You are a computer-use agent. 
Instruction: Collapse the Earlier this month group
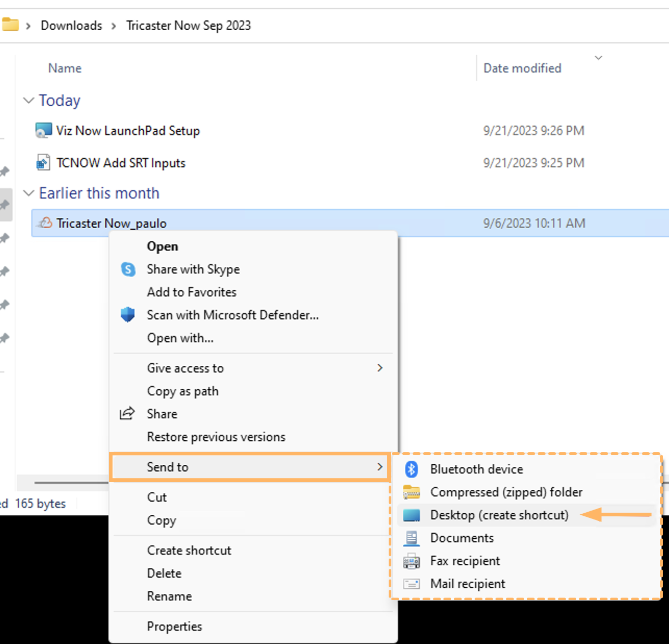click(x=29, y=193)
